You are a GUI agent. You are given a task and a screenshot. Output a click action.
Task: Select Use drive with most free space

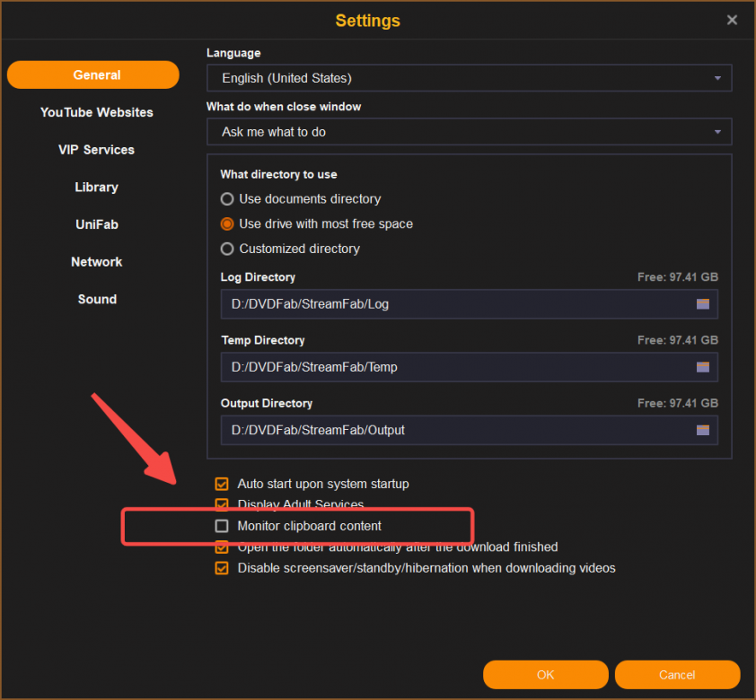(x=228, y=224)
